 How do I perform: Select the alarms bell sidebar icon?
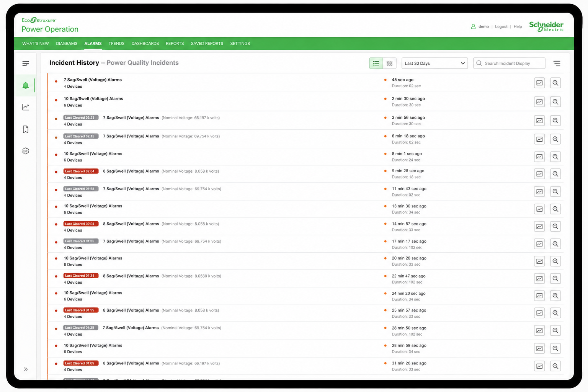coord(26,85)
